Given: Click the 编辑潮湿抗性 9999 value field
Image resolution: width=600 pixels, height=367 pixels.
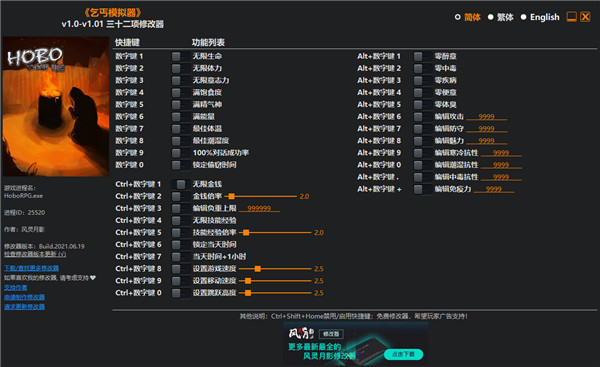Looking at the screenshot, I should point(501,165).
